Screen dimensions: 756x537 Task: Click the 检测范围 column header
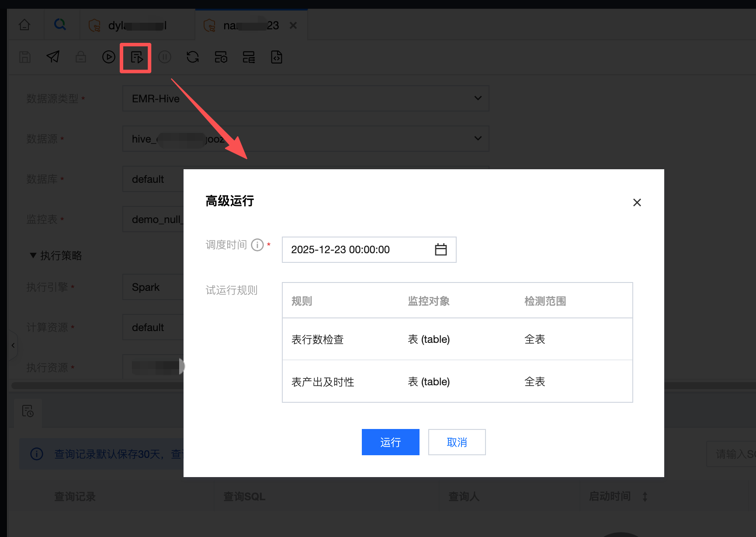coord(545,301)
